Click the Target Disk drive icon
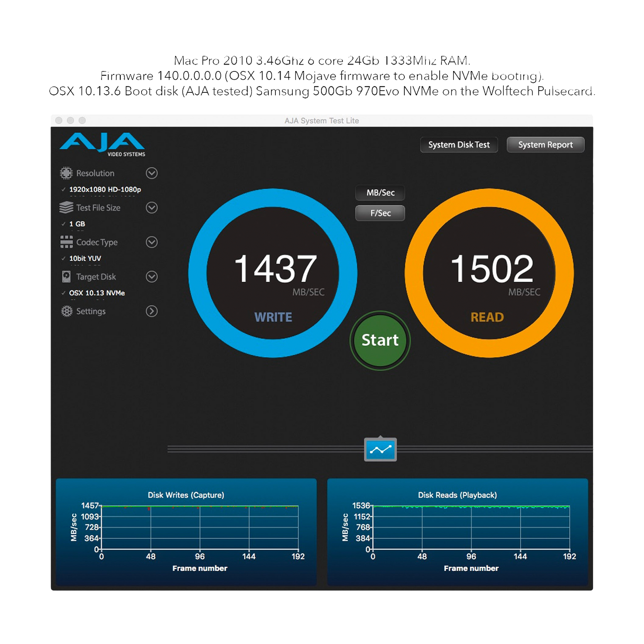This screenshot has height=644, width=644. [66, 276]
